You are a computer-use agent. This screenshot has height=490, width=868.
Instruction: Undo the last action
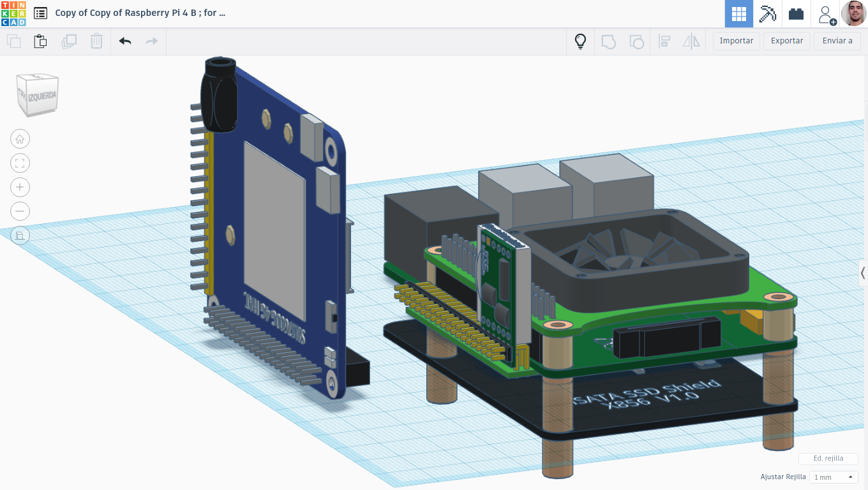click(x=125, y=41)
